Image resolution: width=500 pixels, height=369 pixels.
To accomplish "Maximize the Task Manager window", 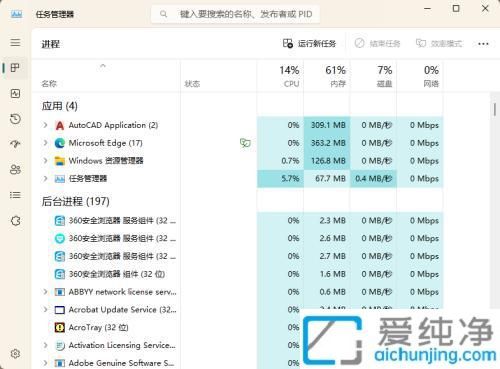I will 456,8.
